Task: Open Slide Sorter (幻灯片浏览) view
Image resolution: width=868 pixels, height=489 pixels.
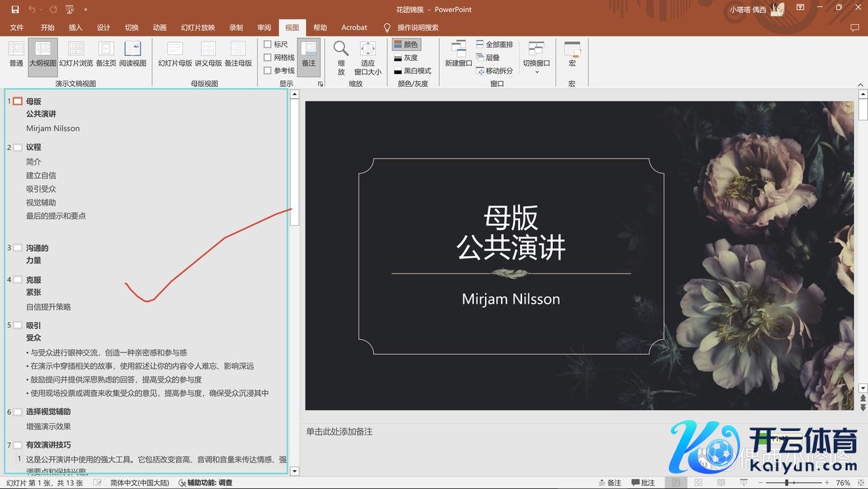Action: pos(75,55)
